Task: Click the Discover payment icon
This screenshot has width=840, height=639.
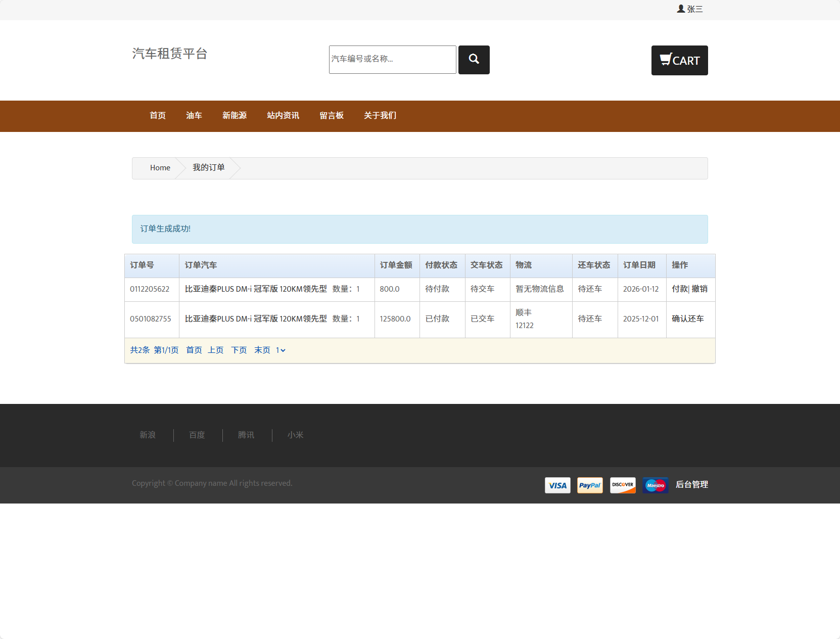Action: 623,485
